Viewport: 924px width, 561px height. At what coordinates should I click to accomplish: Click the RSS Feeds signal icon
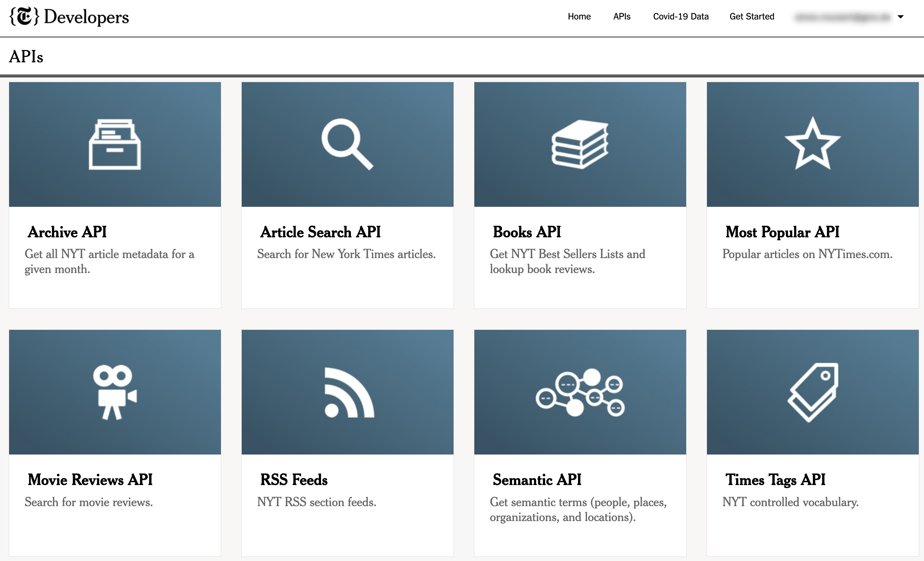[x=349, y=393]
